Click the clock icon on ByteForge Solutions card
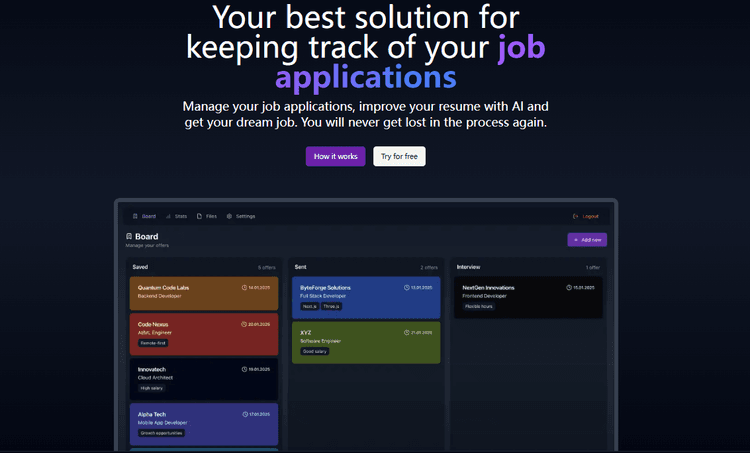This screenshot has height=453, width=750. click(x=407, y=287)
